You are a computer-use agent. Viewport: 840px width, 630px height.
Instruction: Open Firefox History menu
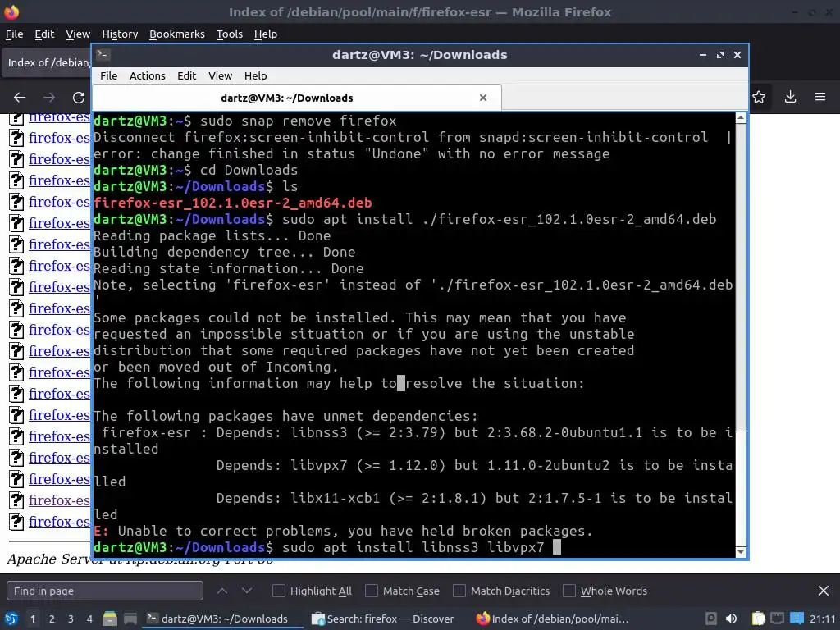coord(120,34)
